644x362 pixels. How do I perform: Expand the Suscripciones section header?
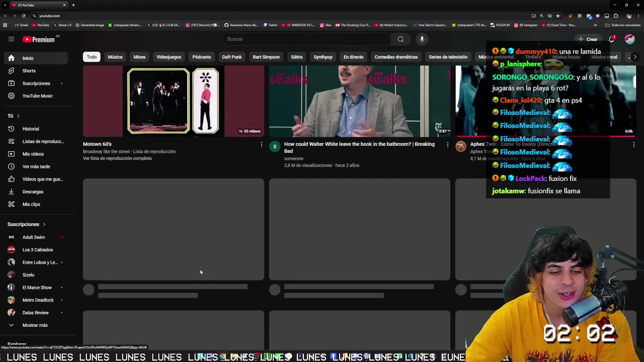click(x=26, y=224)
